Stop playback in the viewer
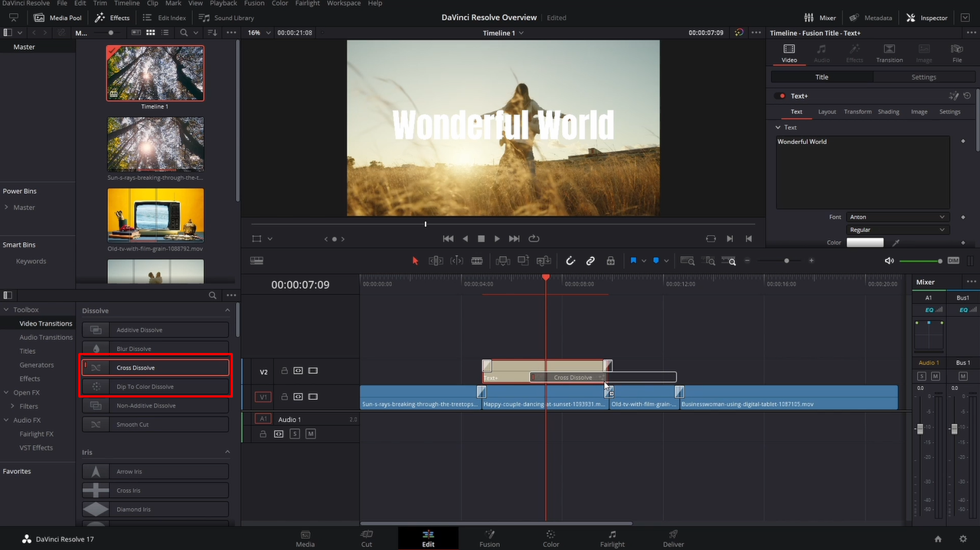The width and height of the screenshot is (980, 550). (481, 239)
